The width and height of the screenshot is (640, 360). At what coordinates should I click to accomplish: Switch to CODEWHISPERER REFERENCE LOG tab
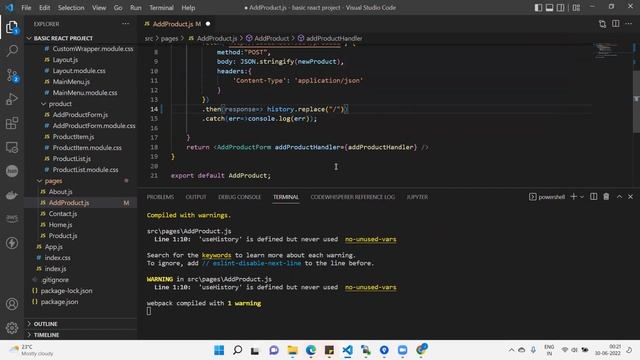353,197
